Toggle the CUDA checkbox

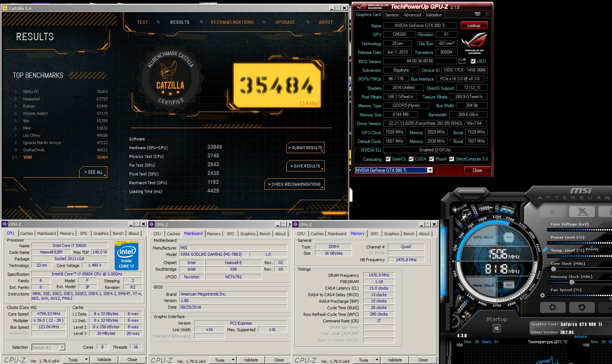tap(411, 159)
